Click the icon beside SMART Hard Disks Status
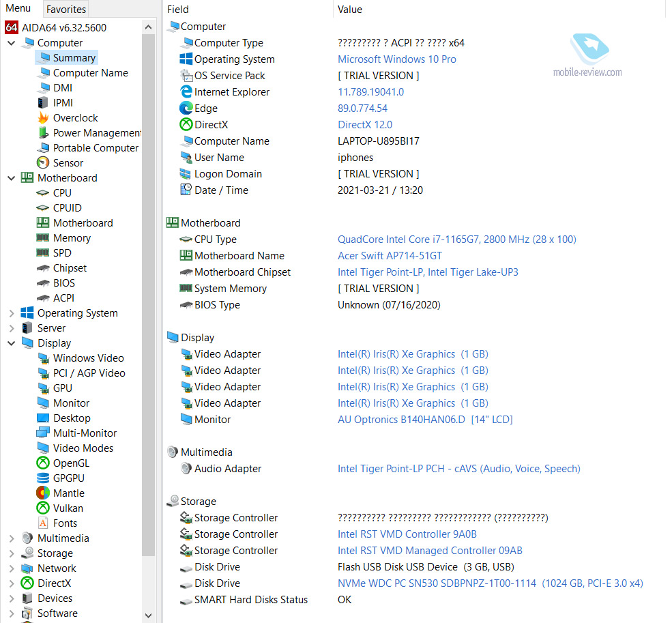This screenshot has width=672, height=623. coord(186,601)
